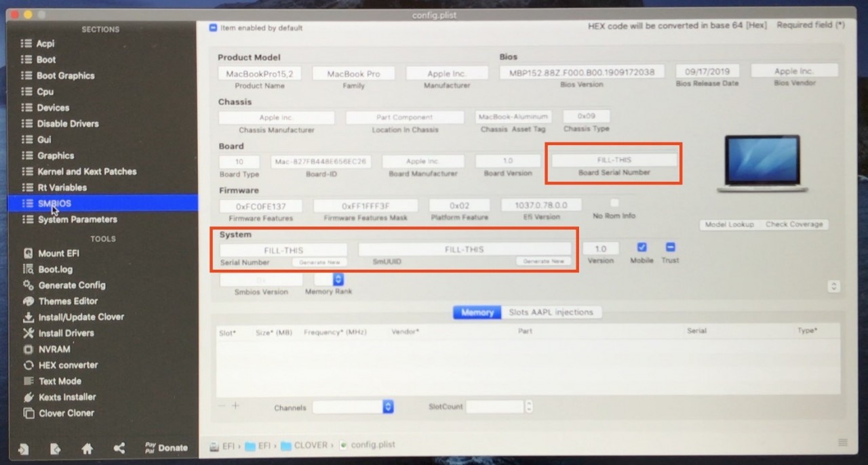Viewport: 868px width, 465px height.
Task: Switch to the Memory tab
Action: coord(477,312)
